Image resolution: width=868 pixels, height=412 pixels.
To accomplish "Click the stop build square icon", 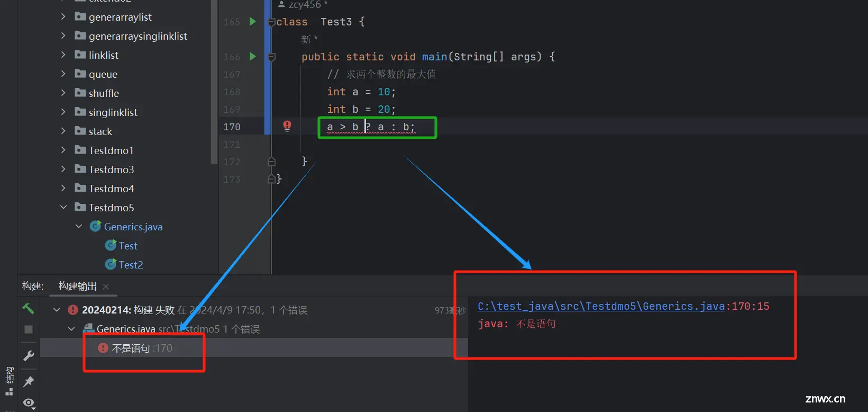I will (x=29, y=329).
